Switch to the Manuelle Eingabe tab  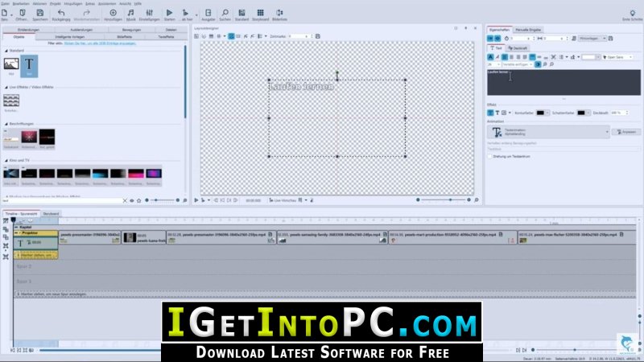(528, 30)
